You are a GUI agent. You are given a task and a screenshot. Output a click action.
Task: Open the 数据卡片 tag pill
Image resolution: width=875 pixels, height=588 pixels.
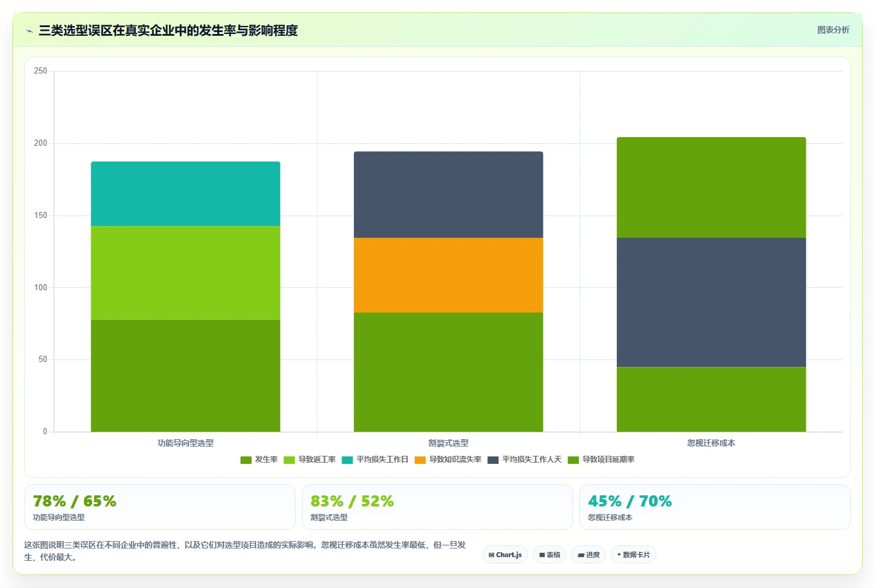(634, 555)
